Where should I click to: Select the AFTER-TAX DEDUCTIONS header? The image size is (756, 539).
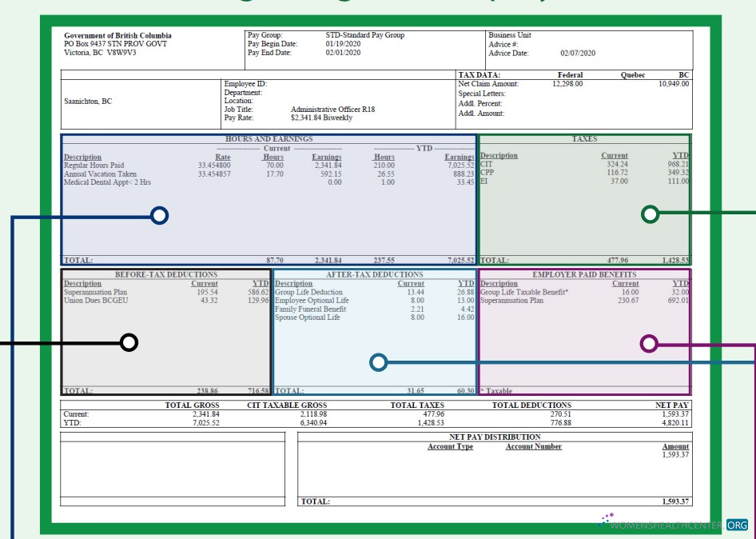pos(374,274)
